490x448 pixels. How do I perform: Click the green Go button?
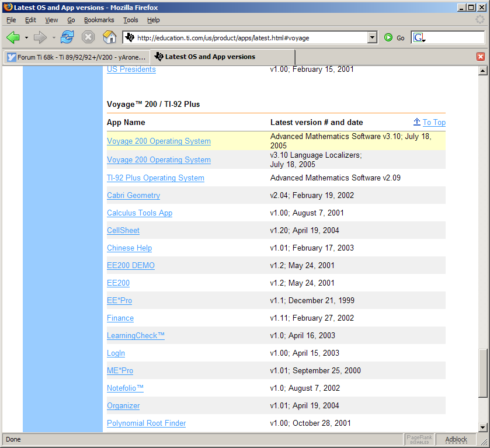(394, 38)
